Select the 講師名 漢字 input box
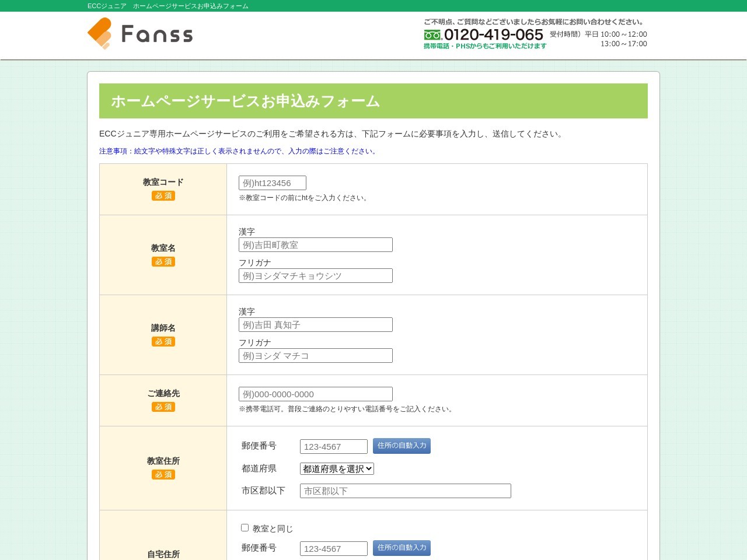 pos(315,325)
